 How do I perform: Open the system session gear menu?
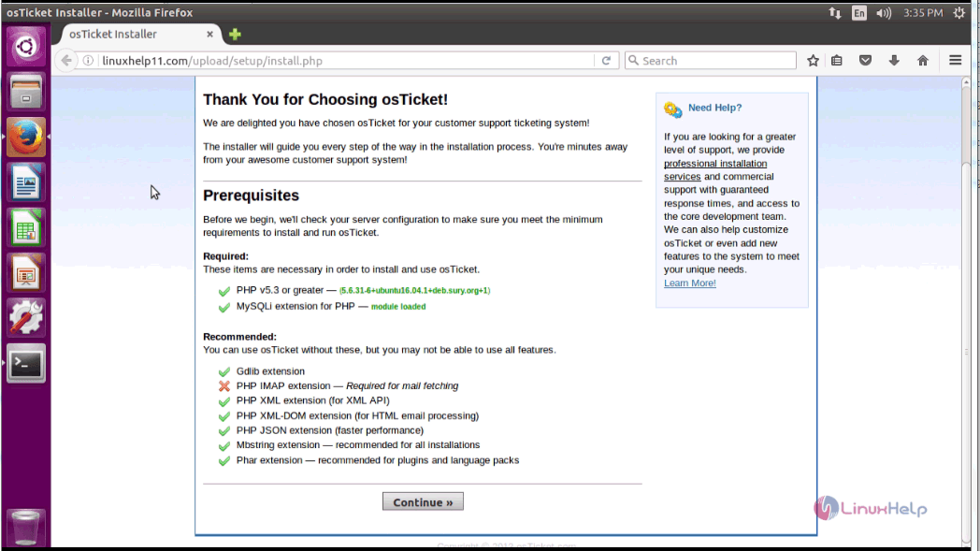959,12
